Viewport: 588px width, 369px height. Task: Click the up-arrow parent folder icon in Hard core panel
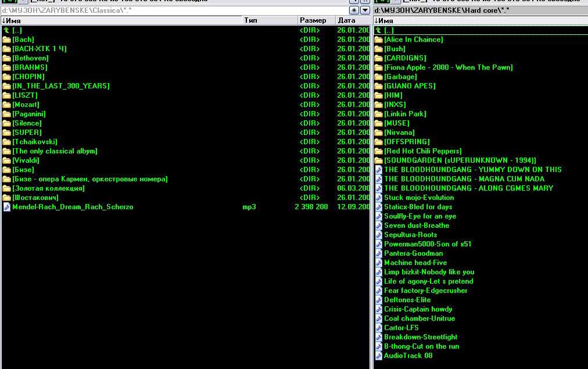[378, 30]
